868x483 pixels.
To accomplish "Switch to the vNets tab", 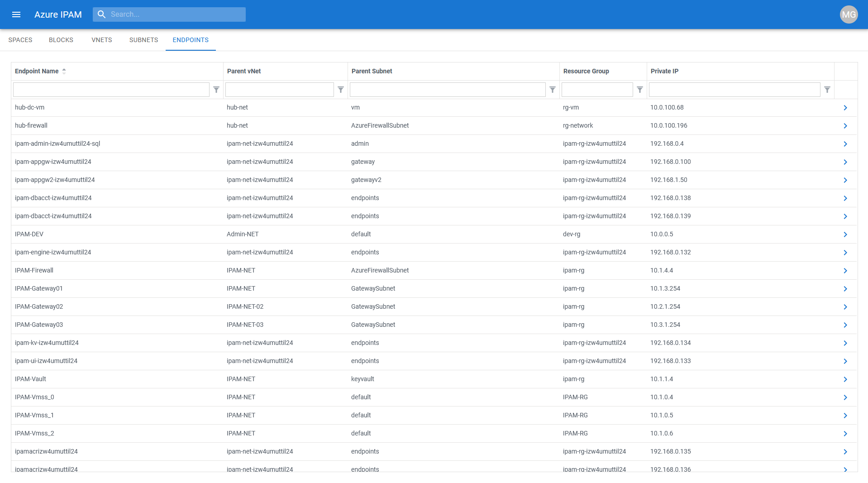I will 102,40.
